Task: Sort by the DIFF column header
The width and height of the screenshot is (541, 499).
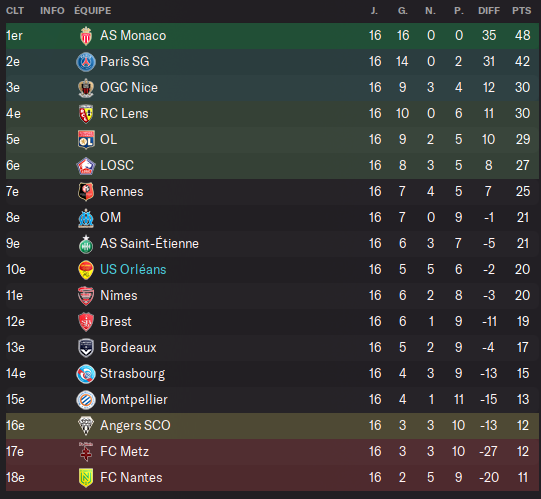Action: coord(489,11)
